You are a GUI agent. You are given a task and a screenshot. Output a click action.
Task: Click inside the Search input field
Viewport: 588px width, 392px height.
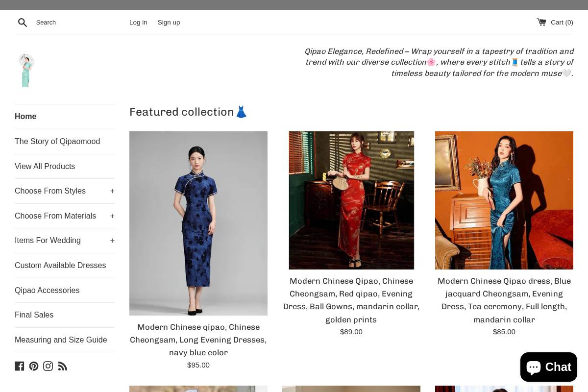point(73,22)
